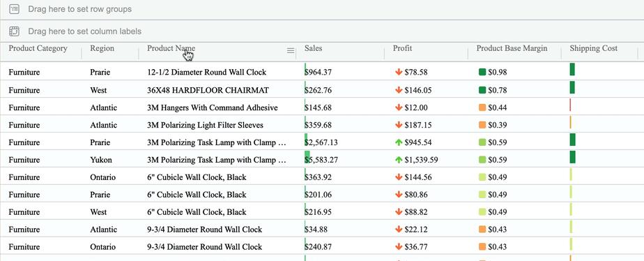The height and width of the screenshot is (261, 644).
Task: Click the $240.87 sales value
Action: click(319, 247)
